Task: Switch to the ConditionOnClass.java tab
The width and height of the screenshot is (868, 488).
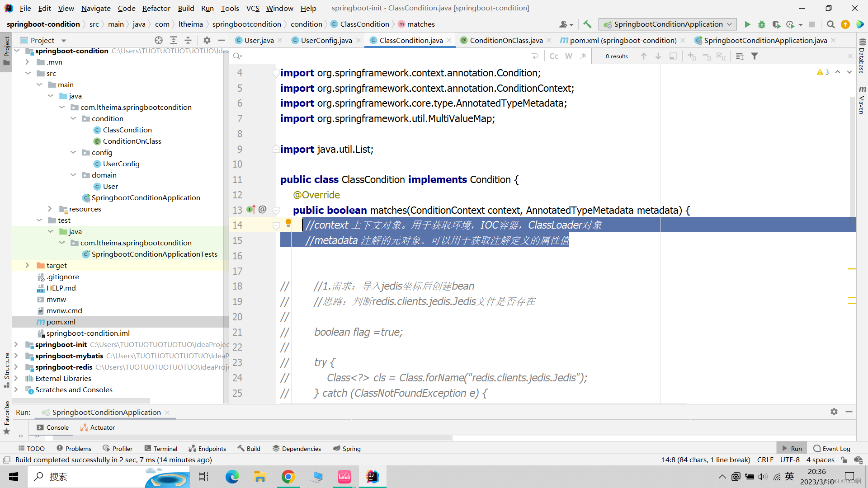Action: 505,40
